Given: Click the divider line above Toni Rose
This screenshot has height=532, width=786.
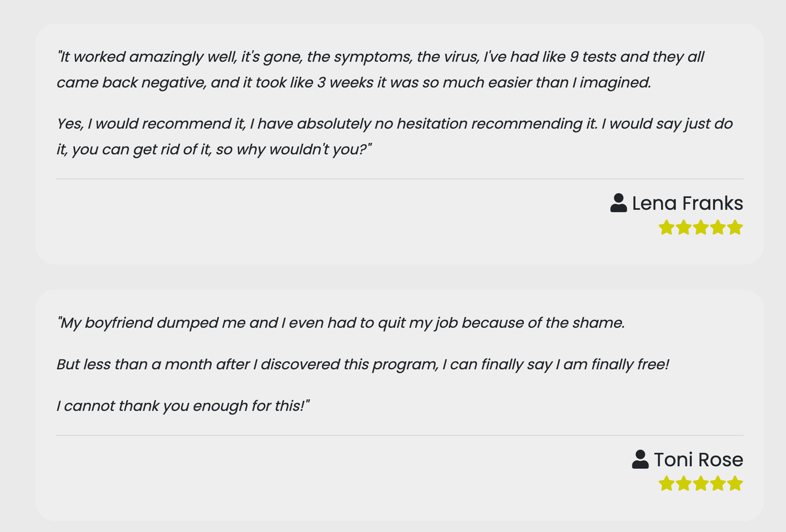Looking at the screenshot, I should tap(400, 435).
